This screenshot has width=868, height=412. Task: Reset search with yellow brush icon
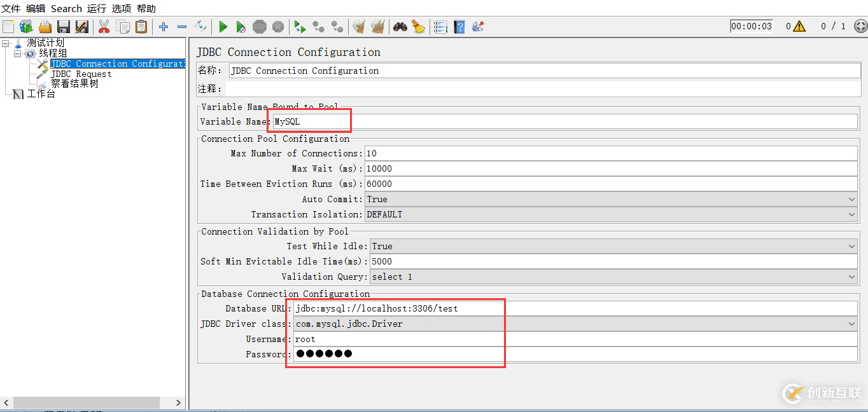(418, 27)
